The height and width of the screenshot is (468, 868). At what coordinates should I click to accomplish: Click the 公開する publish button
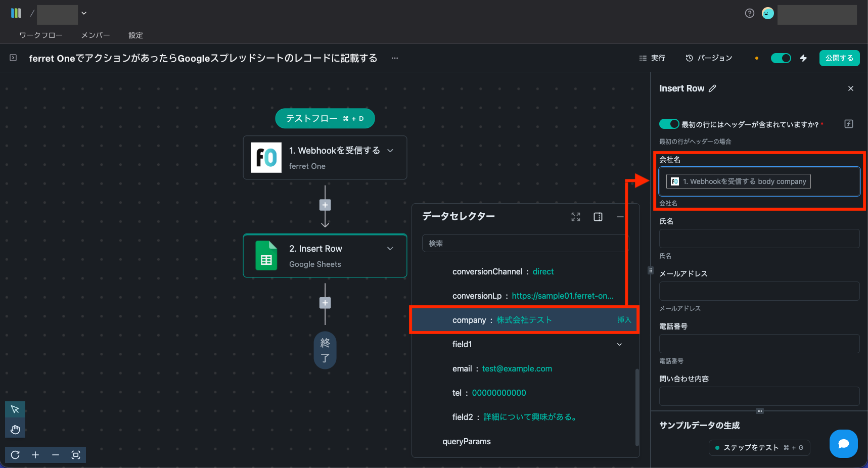click(x=839, y=58)
